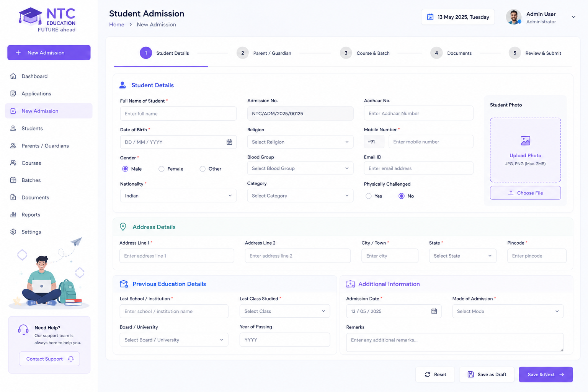This screenshot has height=392, width=588.
Task: Open the Nationality dropdown showing Indian
Action: tap(178, 196)
